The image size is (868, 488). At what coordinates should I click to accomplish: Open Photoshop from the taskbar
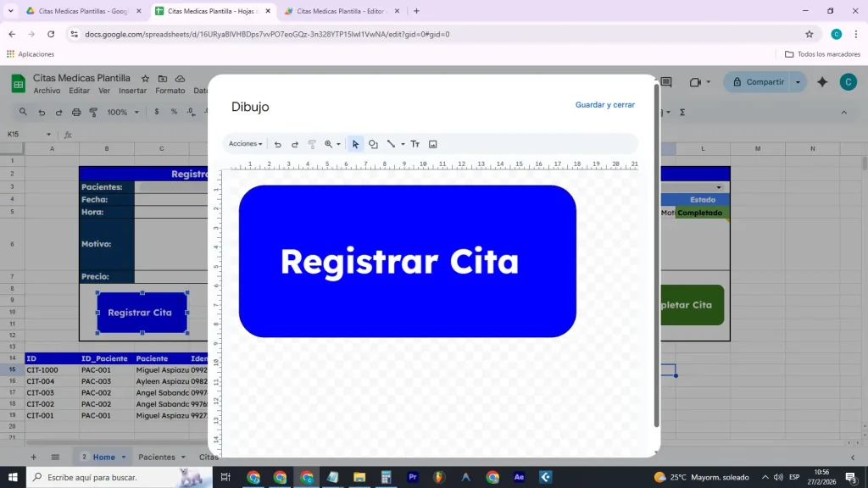click(518, 476)
